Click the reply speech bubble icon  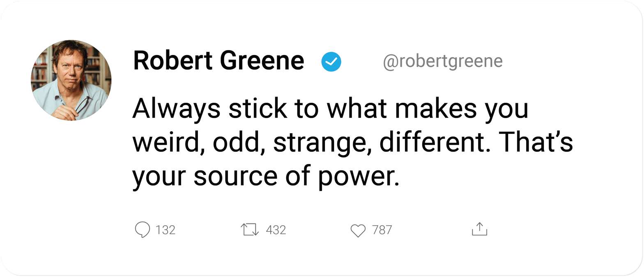pyautogui.click(x=143, y=230)
